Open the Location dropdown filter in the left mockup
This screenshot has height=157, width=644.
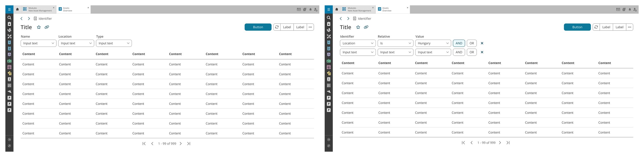click(x=76, y=43)
